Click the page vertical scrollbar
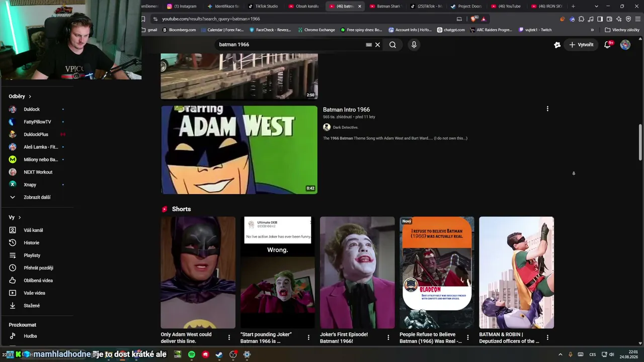This screenshot has width=644, height=362. (x=640, y=143)
